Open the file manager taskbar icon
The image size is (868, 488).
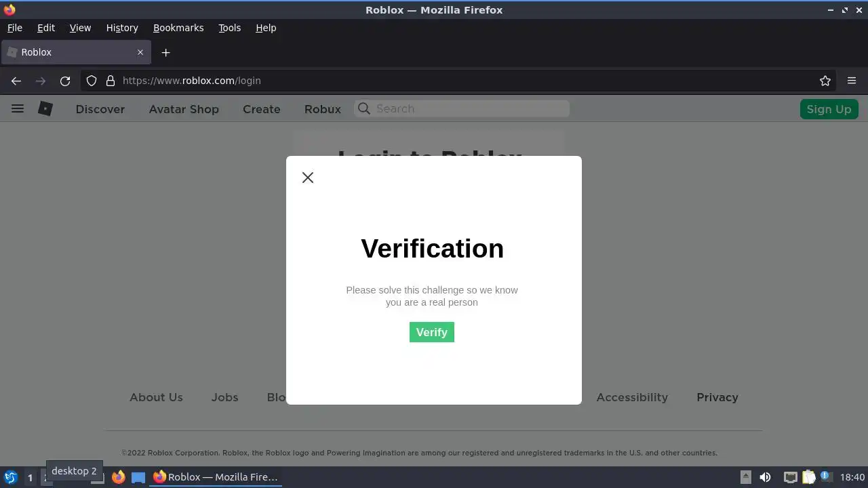138,477
